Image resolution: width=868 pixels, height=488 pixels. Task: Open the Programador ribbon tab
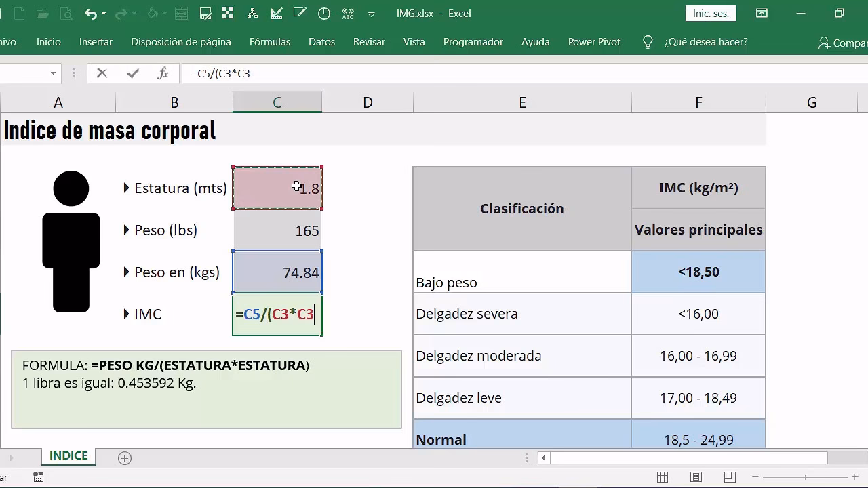pyautogui.click(x=473, y=41)
